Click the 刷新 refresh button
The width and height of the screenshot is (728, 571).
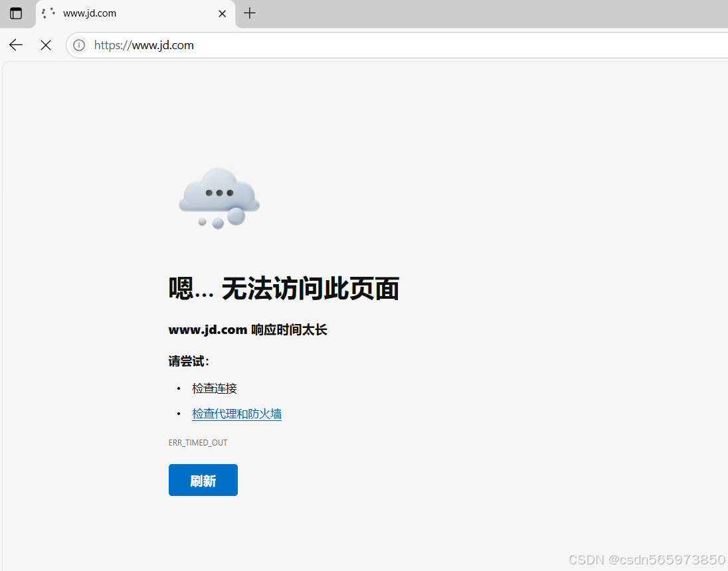pyautogui.click(x=203, y=479)
